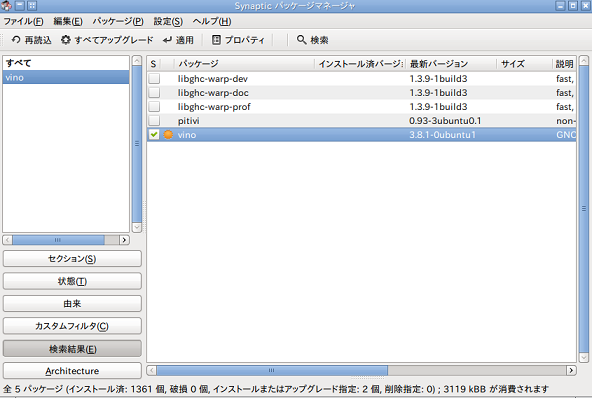Image resolution: width=592 pixels, height=398 pixels.
Task: Sort by the S status column header
Action: pyautogui.click(x=154, y=64)
